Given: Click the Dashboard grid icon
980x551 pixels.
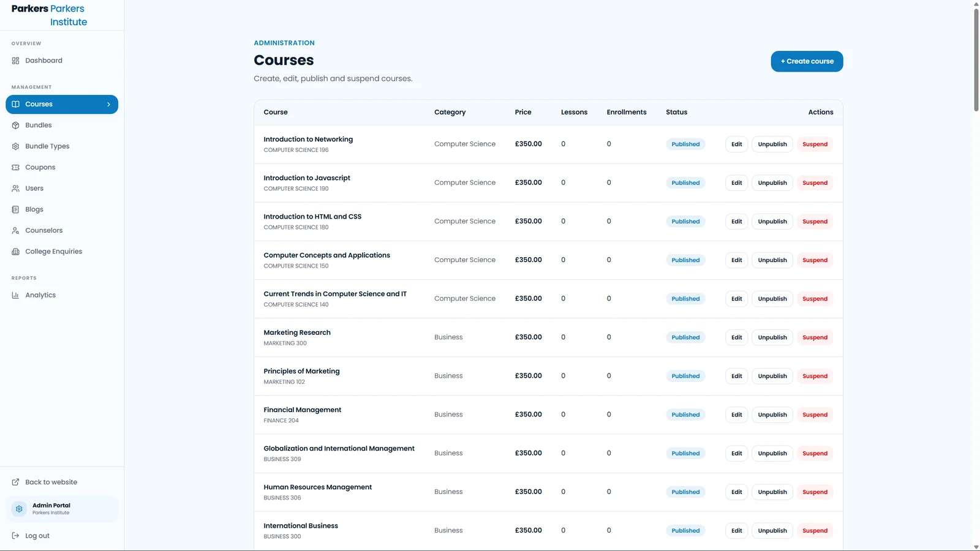Looking at the screenshot, I should (x=15, y=61).
